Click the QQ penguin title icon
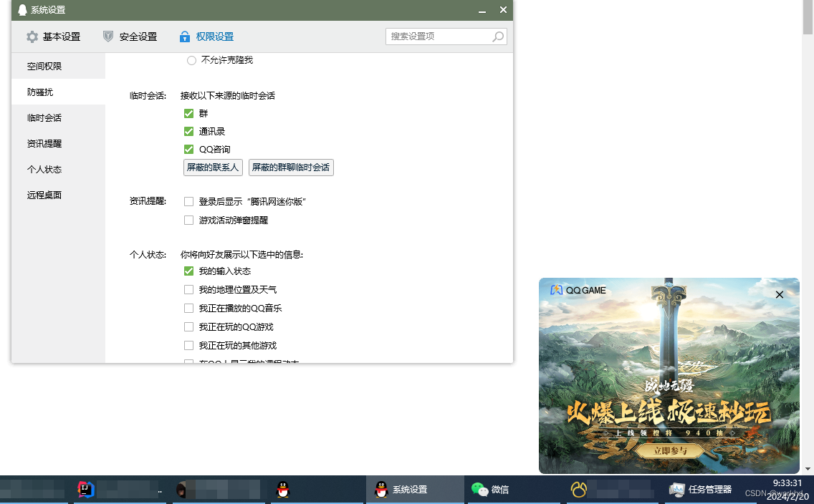Screen dimensions: 814x504 [x=22, y=10]
